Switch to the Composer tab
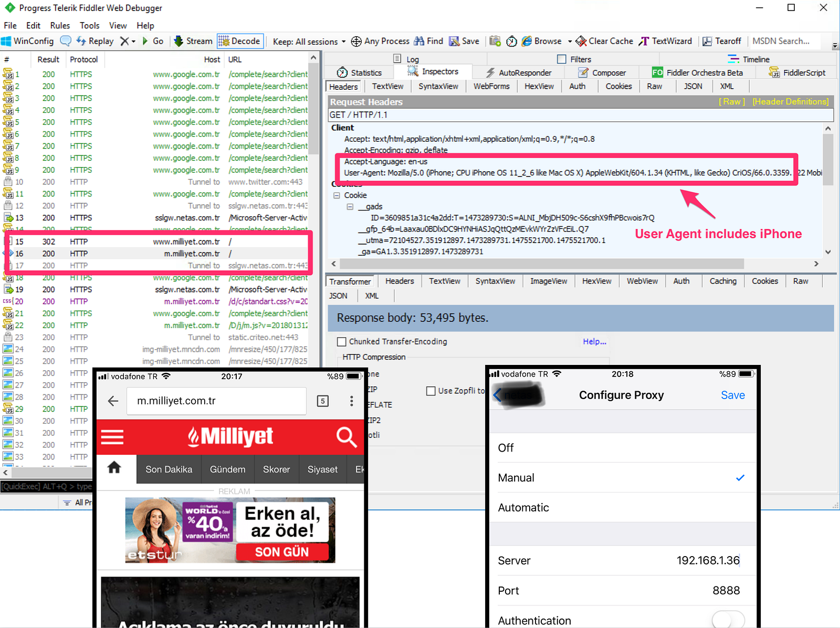This screenshot has height=628, width=840. pos(602,72)
